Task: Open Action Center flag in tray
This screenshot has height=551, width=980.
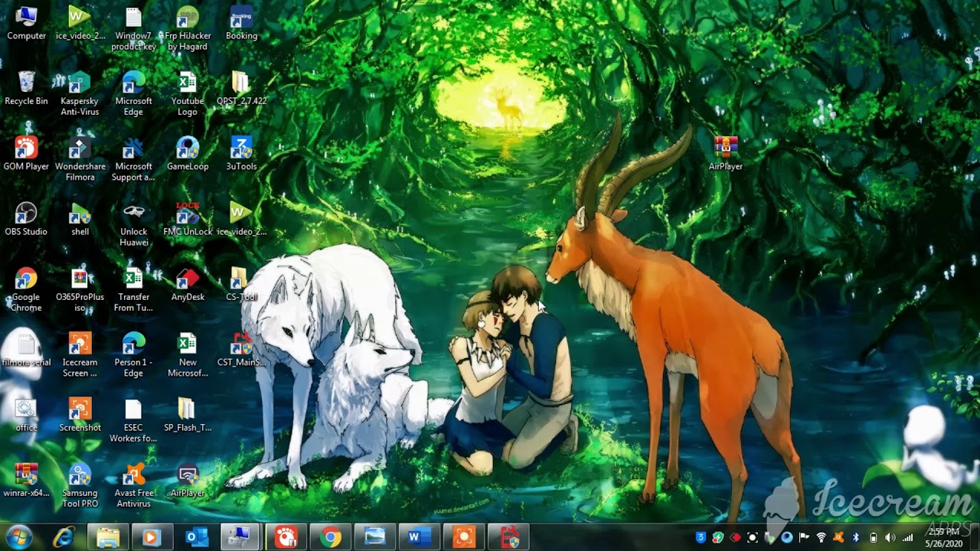Action: [804, 538]
